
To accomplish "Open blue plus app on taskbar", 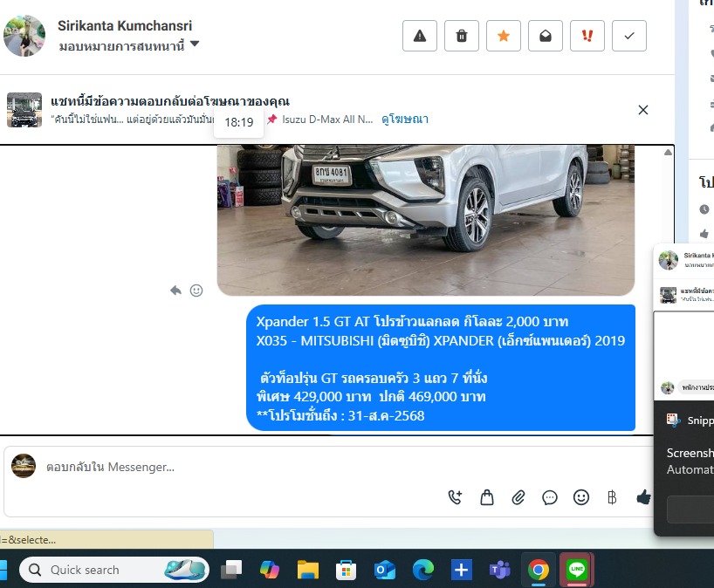I will (461, 570).
